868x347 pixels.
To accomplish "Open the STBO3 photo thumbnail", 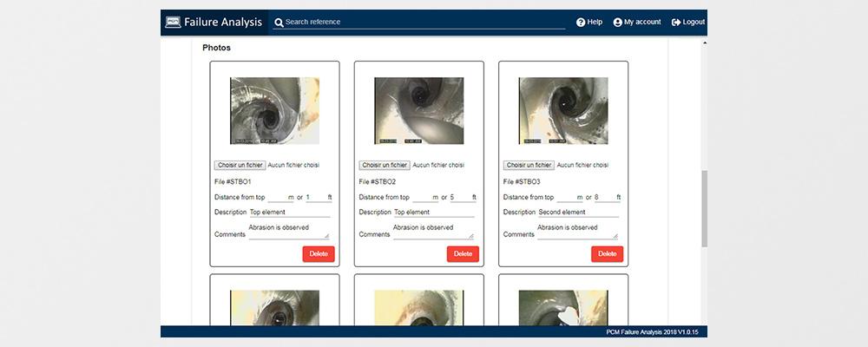I will pos(563,111).
